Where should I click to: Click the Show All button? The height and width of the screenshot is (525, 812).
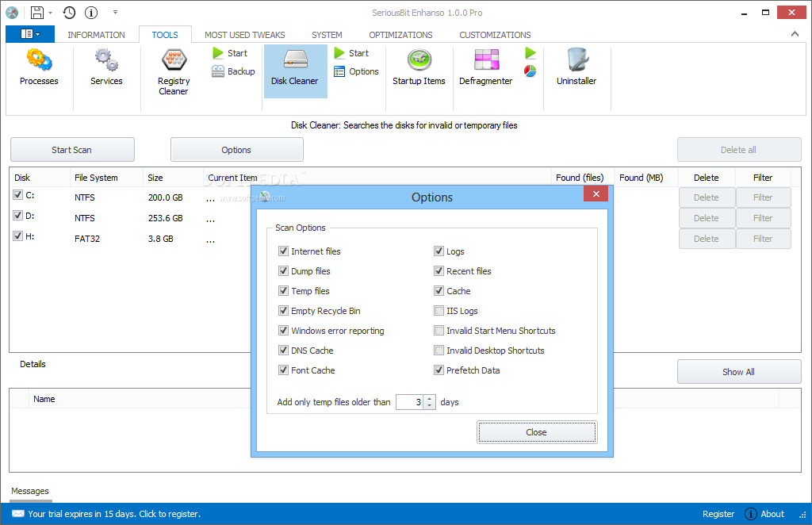(739, 372)
